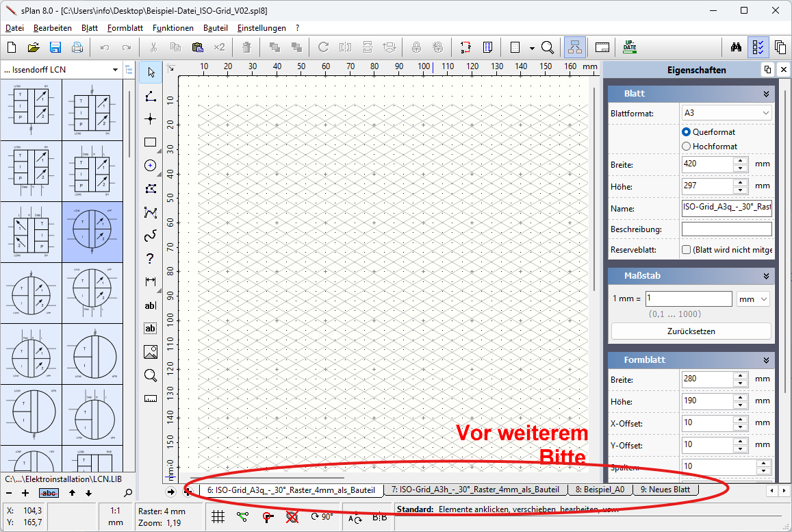Click the Zurücksetzen button
The width and height of the screenshot is (792, 532).
pos(691,331)
